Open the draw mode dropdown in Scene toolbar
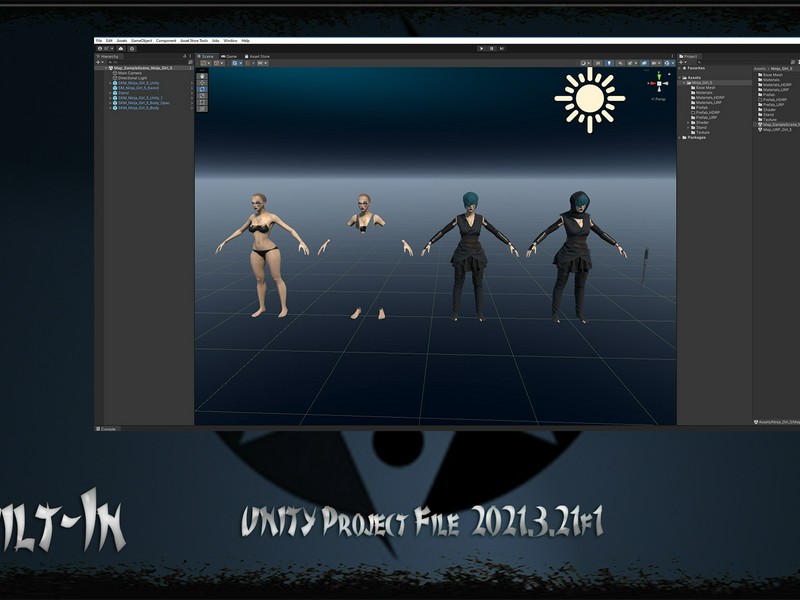 [x=586, y=63]
